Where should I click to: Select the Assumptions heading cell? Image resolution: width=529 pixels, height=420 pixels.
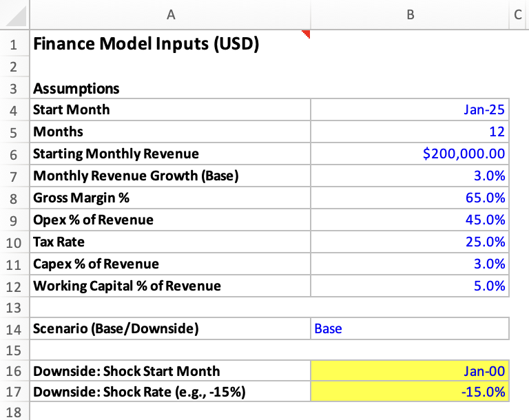76,89
